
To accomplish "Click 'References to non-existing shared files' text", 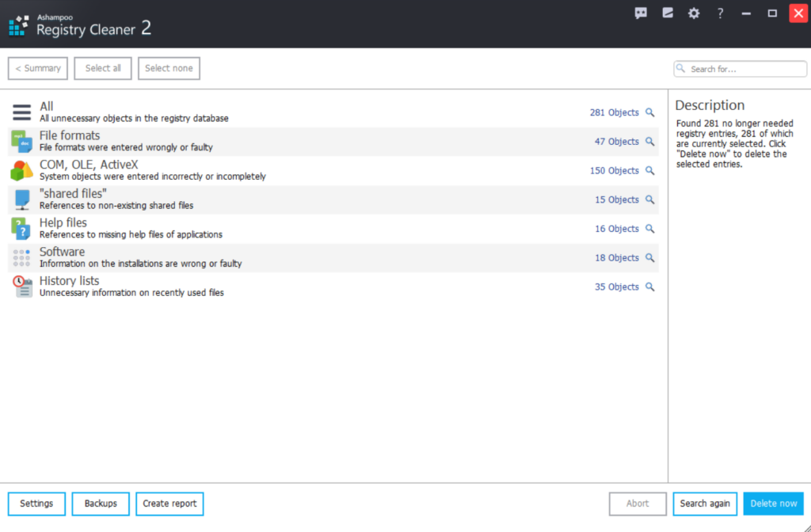I will (x=116, y=205).
